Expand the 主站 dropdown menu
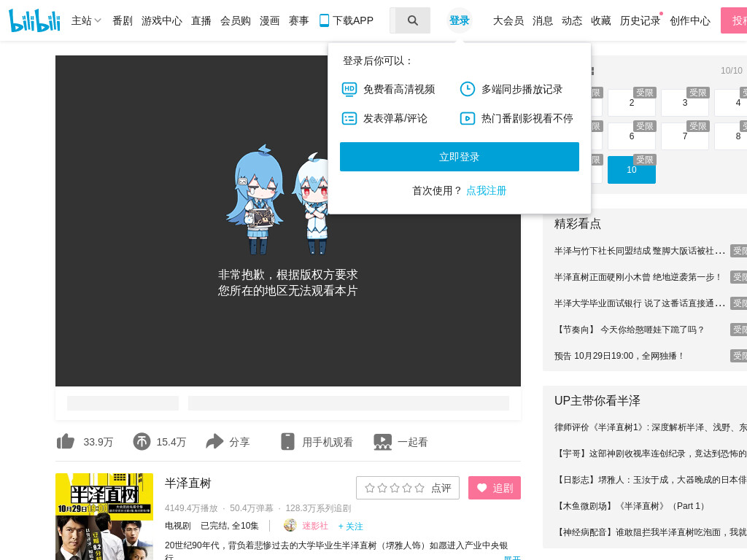 (x=86, y=20)
